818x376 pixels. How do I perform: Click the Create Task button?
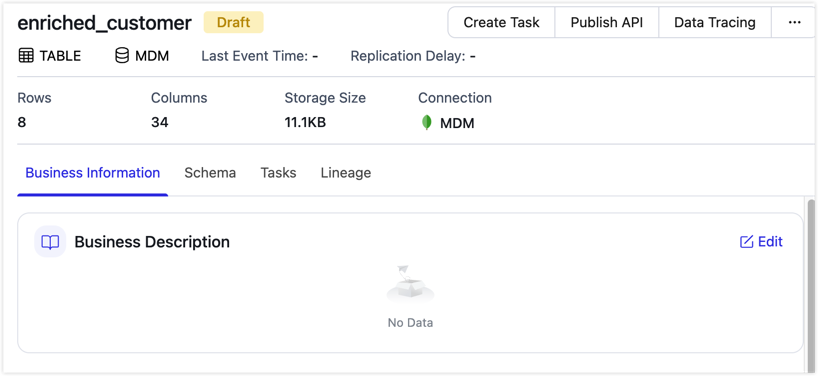501,22
